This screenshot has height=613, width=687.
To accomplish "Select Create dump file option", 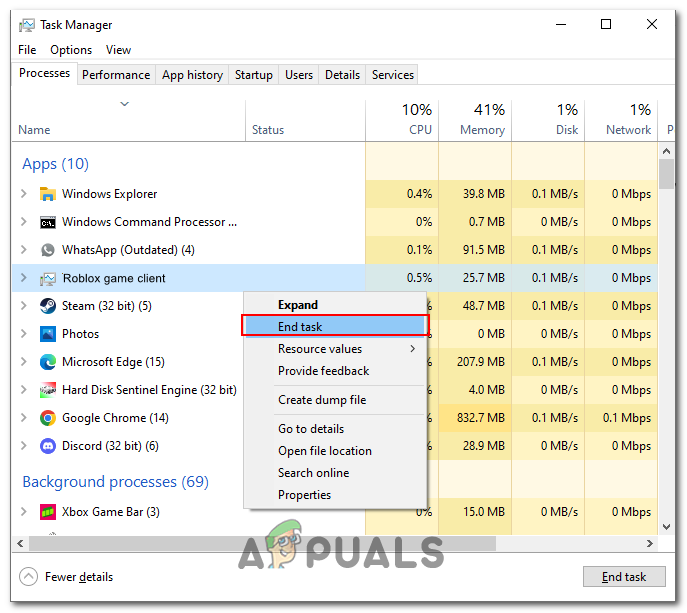I will pyautogui.click(x=335, y=400).
